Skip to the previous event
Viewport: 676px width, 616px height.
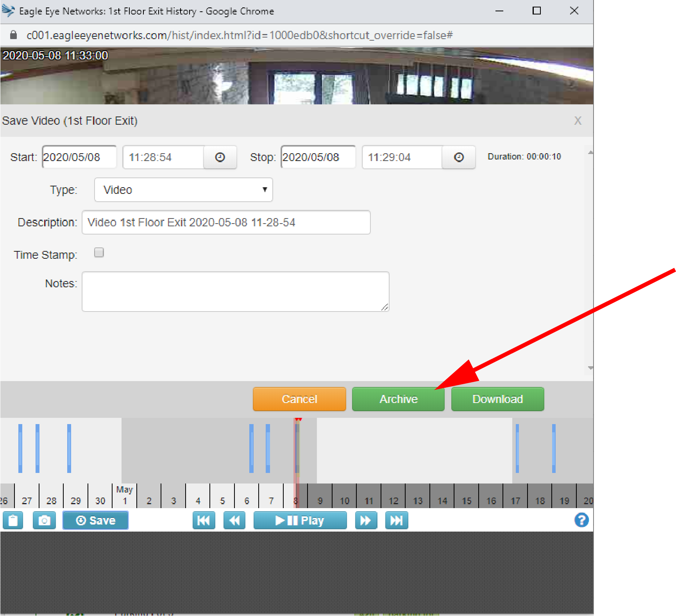point(204,521)
